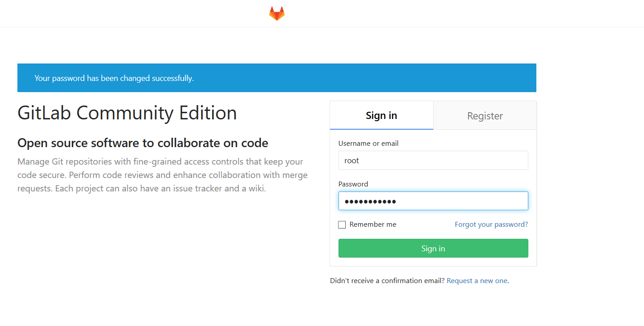
Task: Click the Open source software subheading
Action: pos(143,143)
